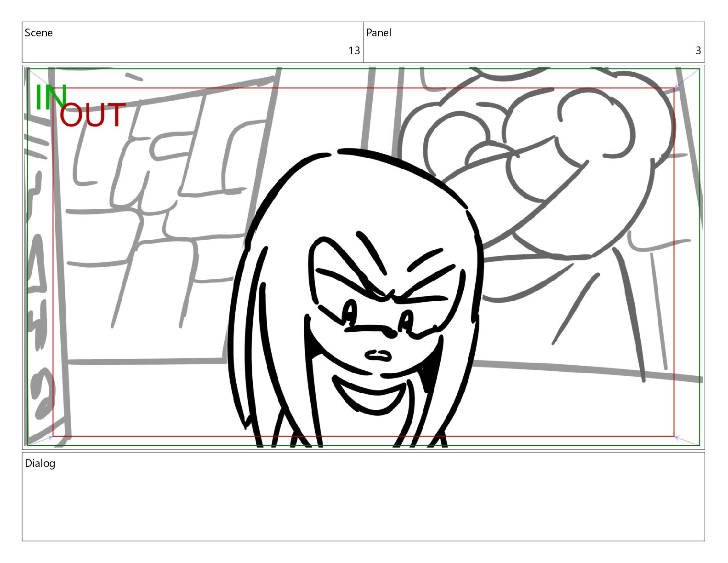728x563 pixels.
Task: Click the Dialog label text
Action: [x=40, y=463]
